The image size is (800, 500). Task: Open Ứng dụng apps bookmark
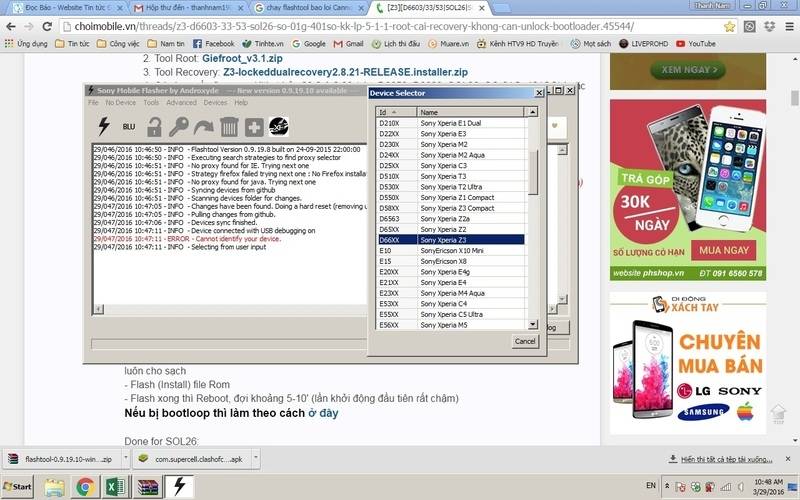[x=26, y=44]
